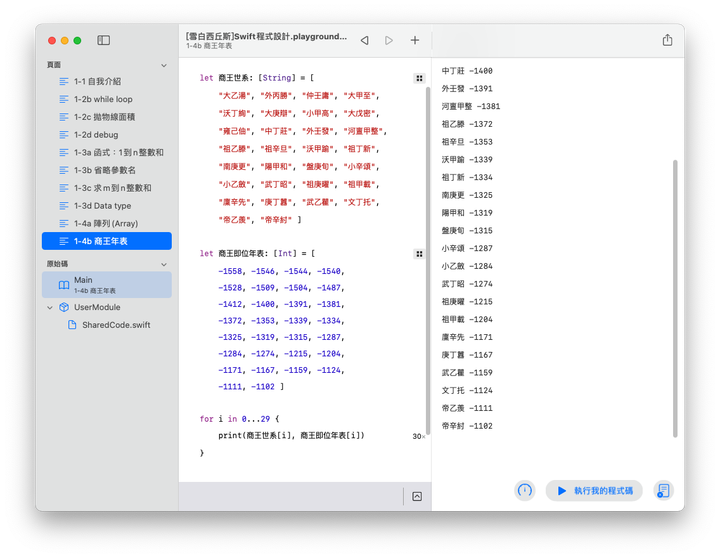Image resolution: width=720 pixels, height=558 pixels.
Task: Collapse the UserModule disclosure arrow
Action: click(x=50, y=307)
